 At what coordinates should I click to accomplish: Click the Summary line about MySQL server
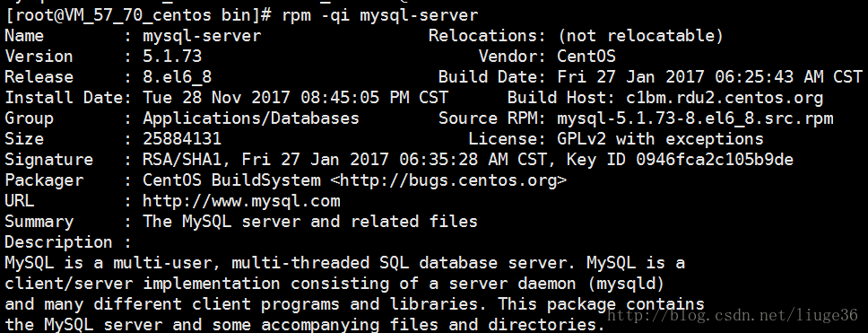[310, 222]
